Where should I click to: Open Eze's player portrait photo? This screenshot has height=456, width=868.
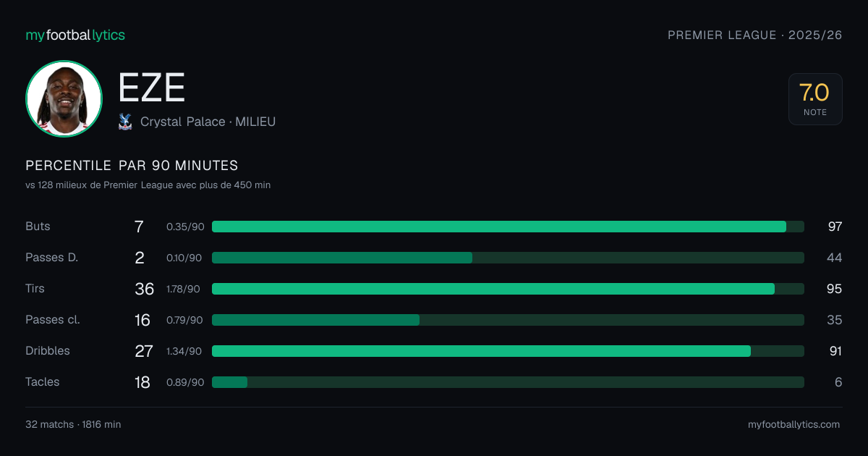64,98
